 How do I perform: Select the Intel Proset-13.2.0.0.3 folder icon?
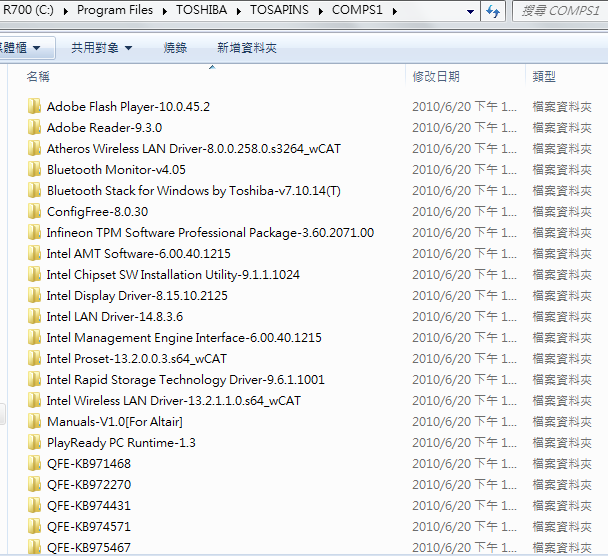[x=35, y=358]
